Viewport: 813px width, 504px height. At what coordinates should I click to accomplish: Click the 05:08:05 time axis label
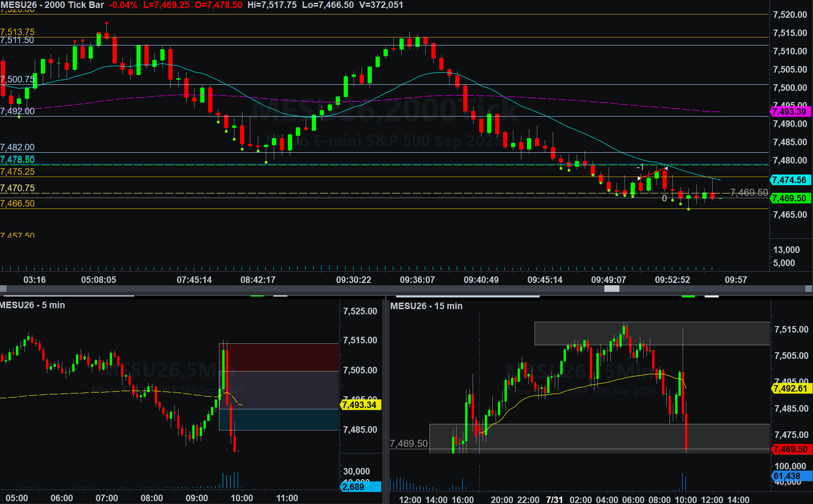(x=98, y=280)
